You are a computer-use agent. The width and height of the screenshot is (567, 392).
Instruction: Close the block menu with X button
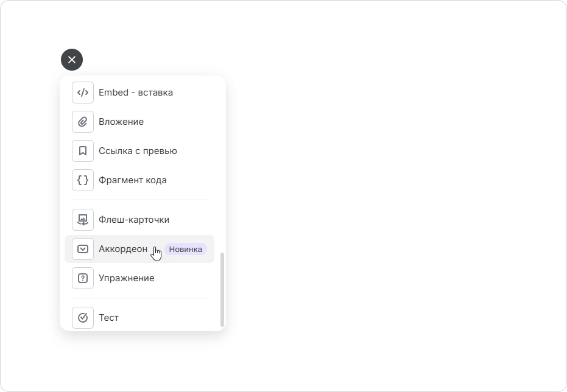click(x=72, y=60)
